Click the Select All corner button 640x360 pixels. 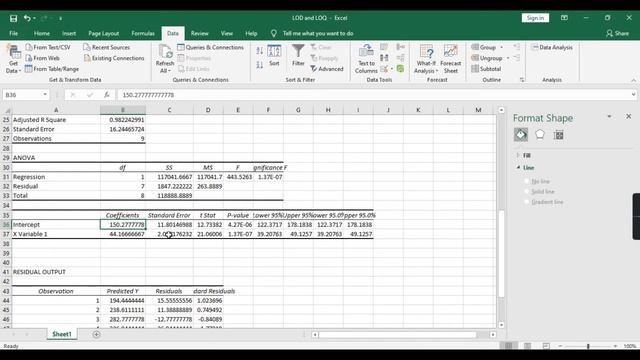point(6,110)
